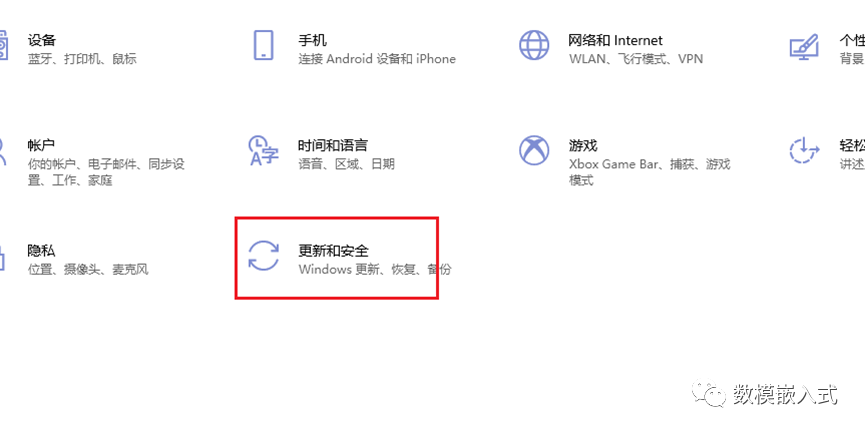The image size is (865, 432).
Task: Select the 网络和 Internet heading
Action: click(616, 40)
